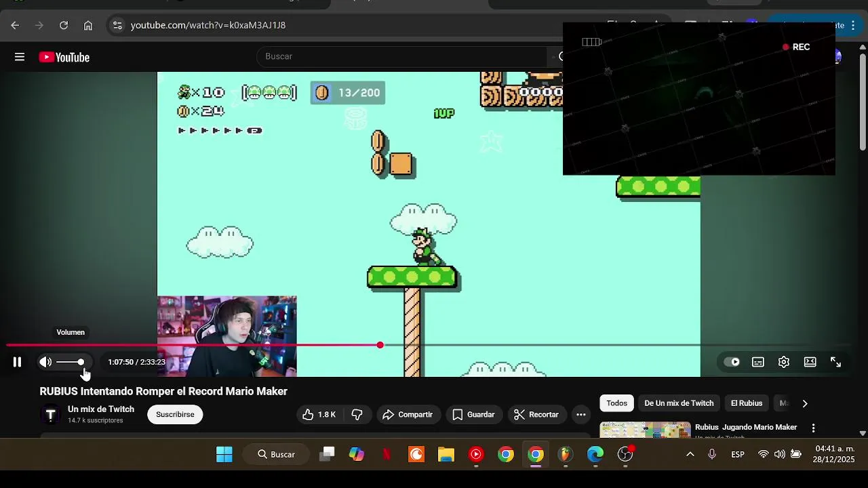
Task: Select the 'Todos' filter chip
Action: pos(617,403)
